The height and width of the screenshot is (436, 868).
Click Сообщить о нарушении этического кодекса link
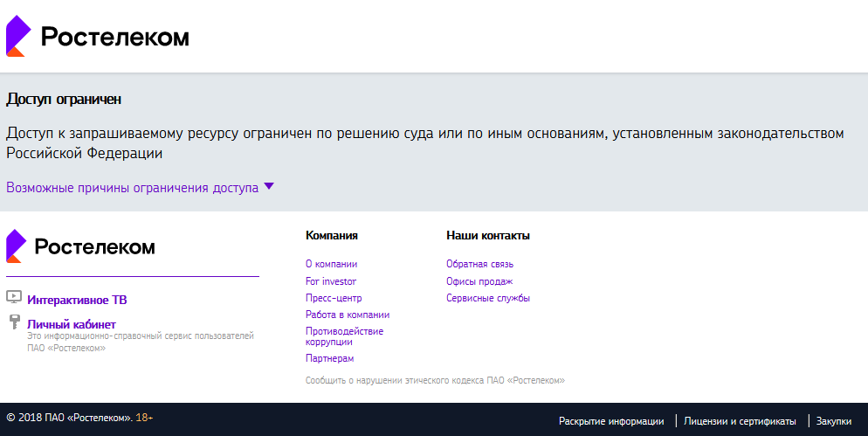coord(435,381)
